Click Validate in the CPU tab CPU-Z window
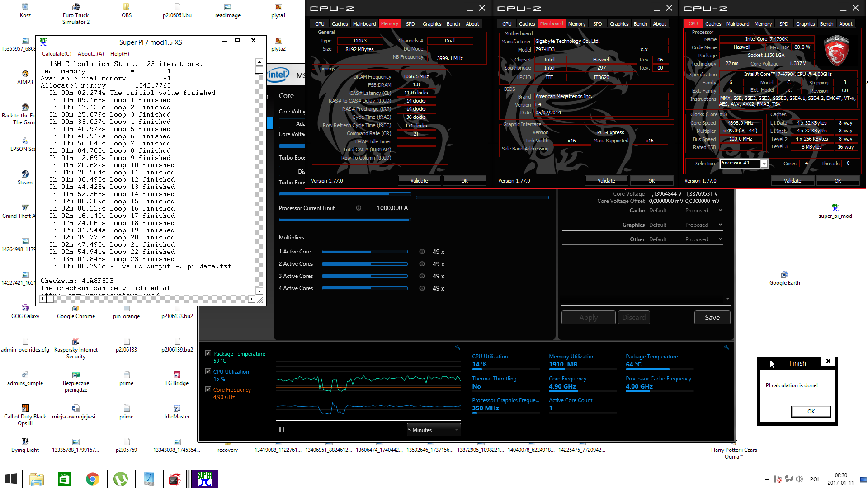 [x=792, y=181]
